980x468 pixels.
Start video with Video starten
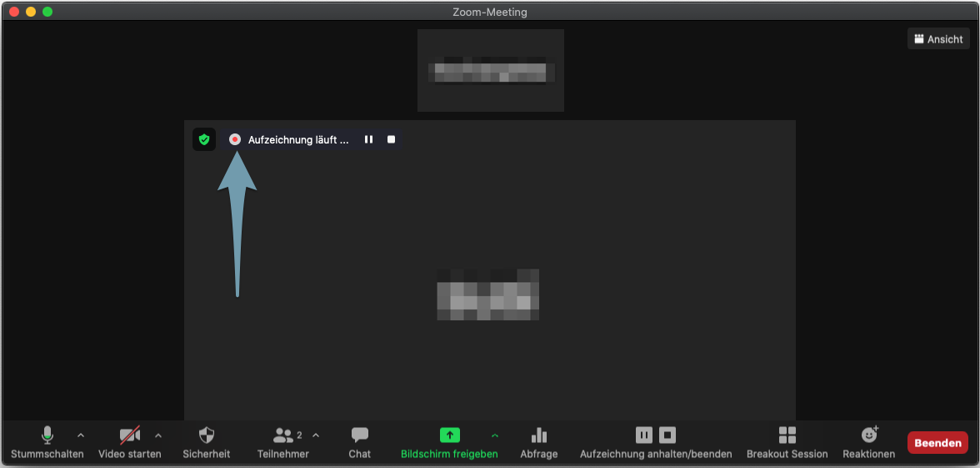click(x=129, y=442)
